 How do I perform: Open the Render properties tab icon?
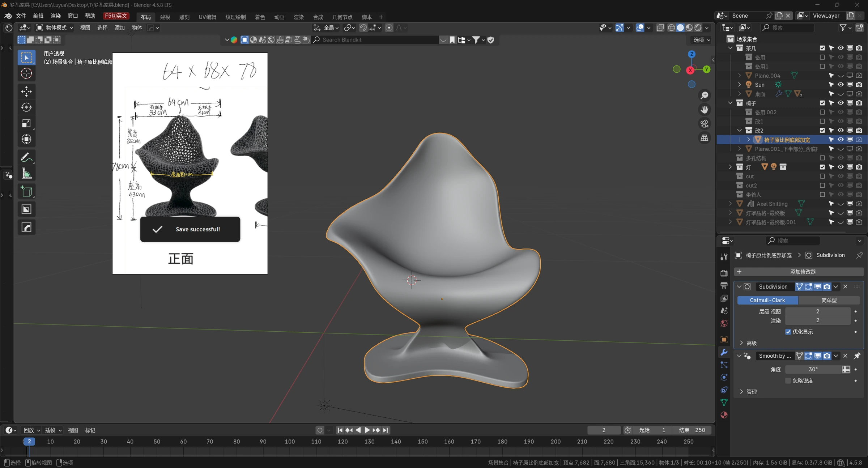coord(724,273)
